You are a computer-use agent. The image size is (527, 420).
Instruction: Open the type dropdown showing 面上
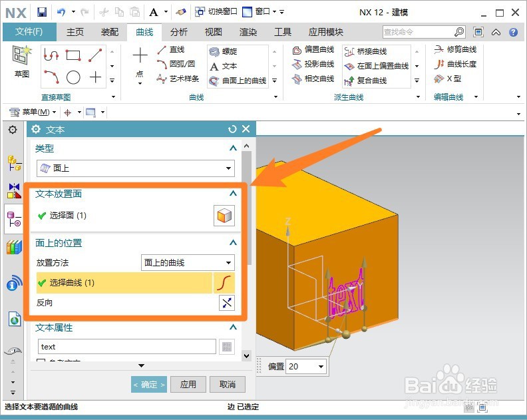coord(136,168)
